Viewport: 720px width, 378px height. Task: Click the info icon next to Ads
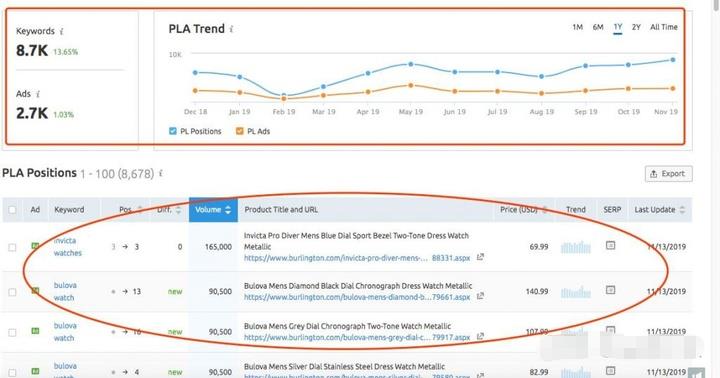38,94
